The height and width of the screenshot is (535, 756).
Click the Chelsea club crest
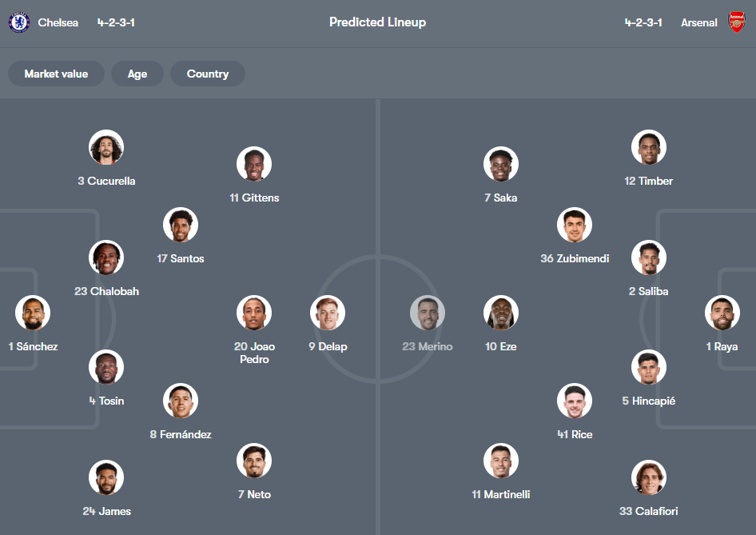[18, 22]
